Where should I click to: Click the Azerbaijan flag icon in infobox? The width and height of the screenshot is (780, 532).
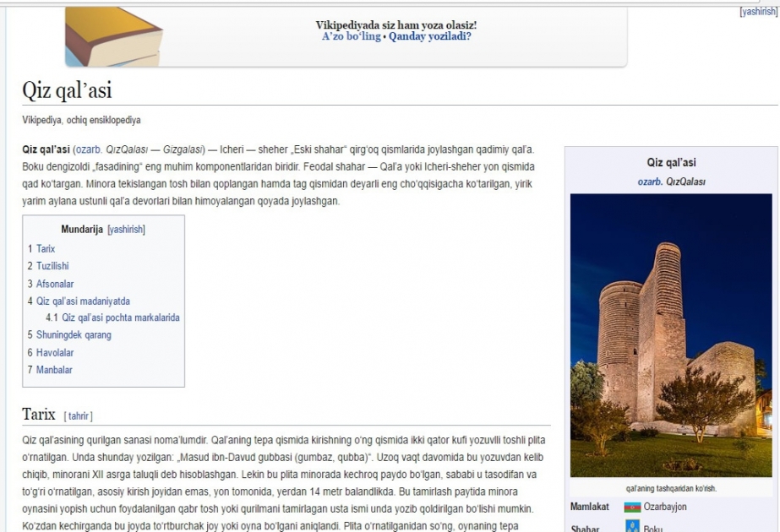632,508
